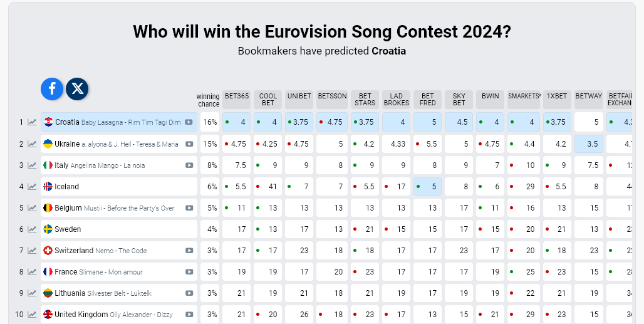Screen dimensions: 644x324
Task: Play Switzerland The Code video icon
Action: (x=189, y=251)
